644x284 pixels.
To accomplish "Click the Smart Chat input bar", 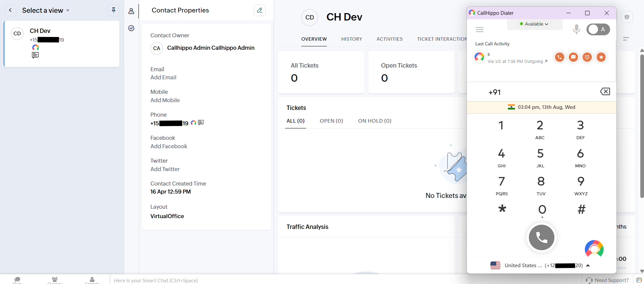I will tap(346, 280).
